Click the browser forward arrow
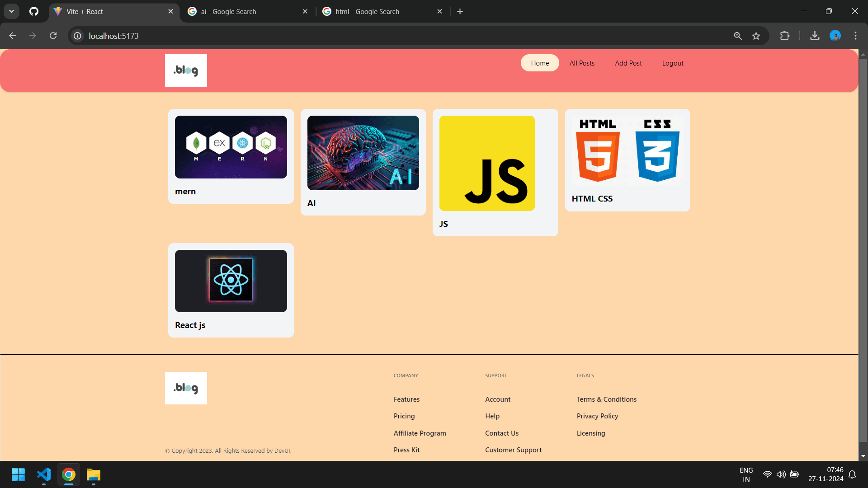Viewport: 868px width, 488px height. (33, 36)
